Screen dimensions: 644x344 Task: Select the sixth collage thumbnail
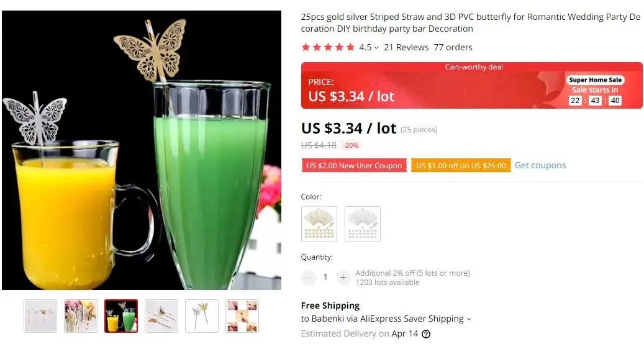click(242, 315)
